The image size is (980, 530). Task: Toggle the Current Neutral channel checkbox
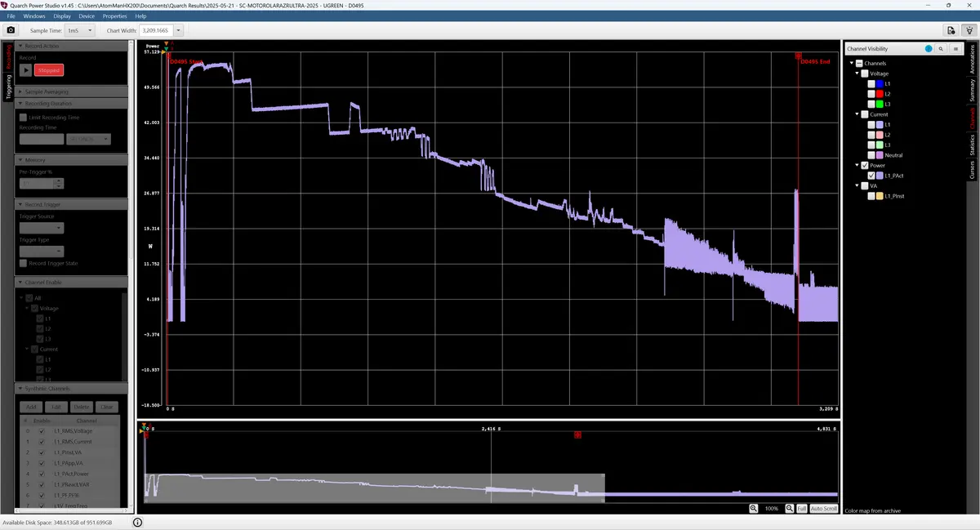[871, 155]
